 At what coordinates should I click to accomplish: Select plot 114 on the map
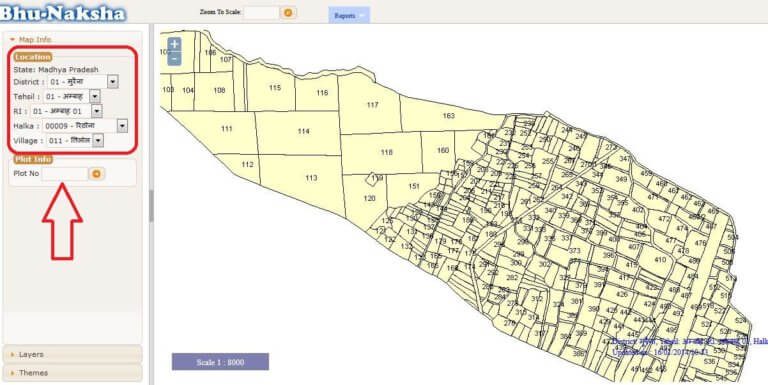[x=304, y=131]
